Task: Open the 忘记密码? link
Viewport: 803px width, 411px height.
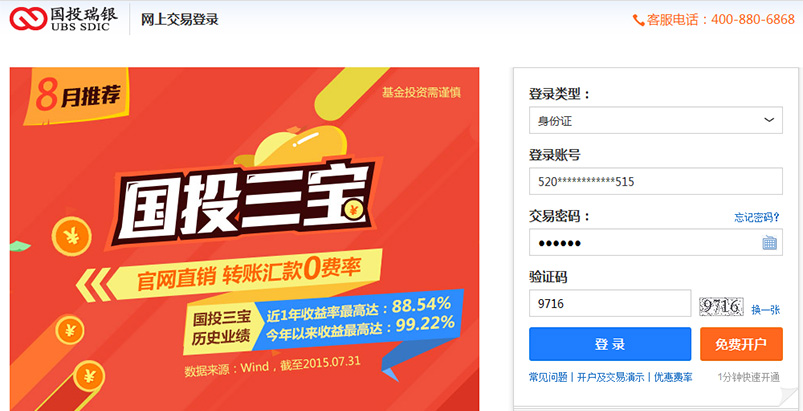Action: [x=757, y=217]
